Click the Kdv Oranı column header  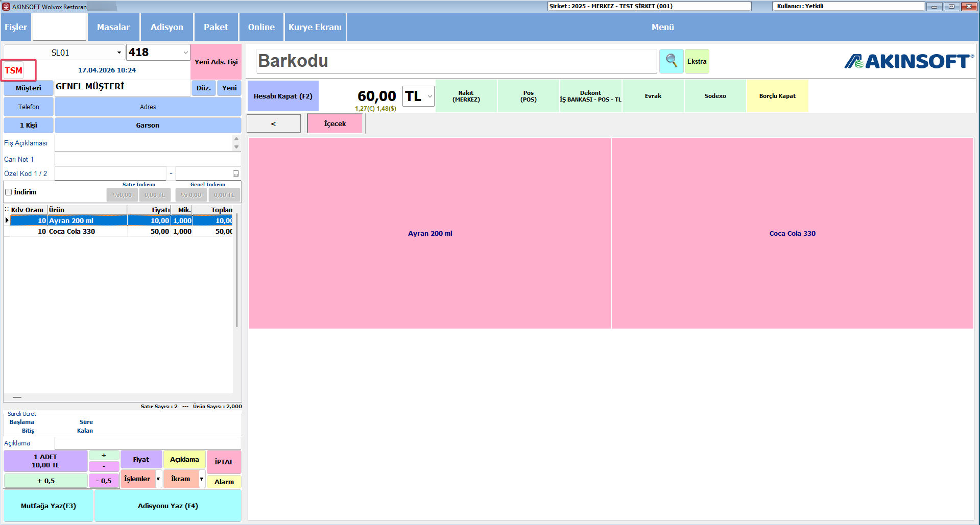(x=28, y=210)
